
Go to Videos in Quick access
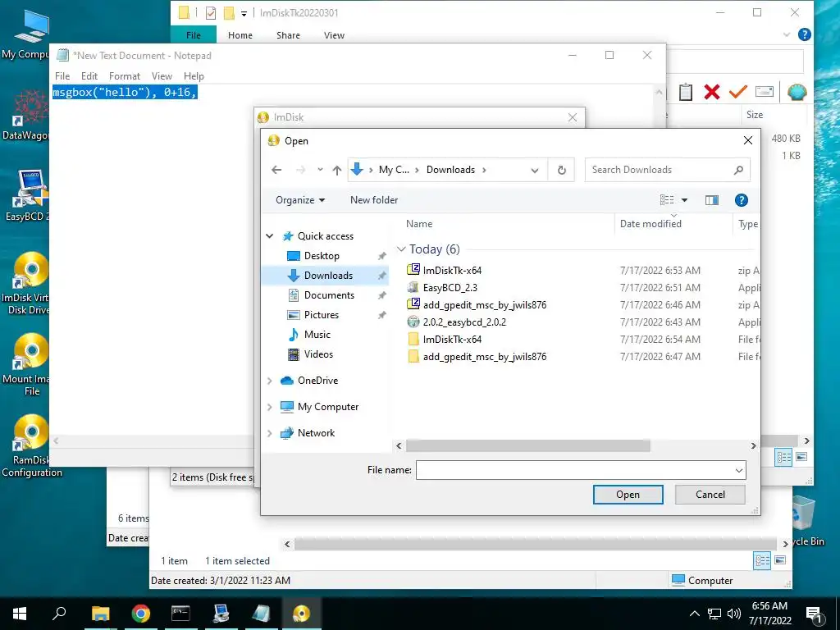point(318,354)
